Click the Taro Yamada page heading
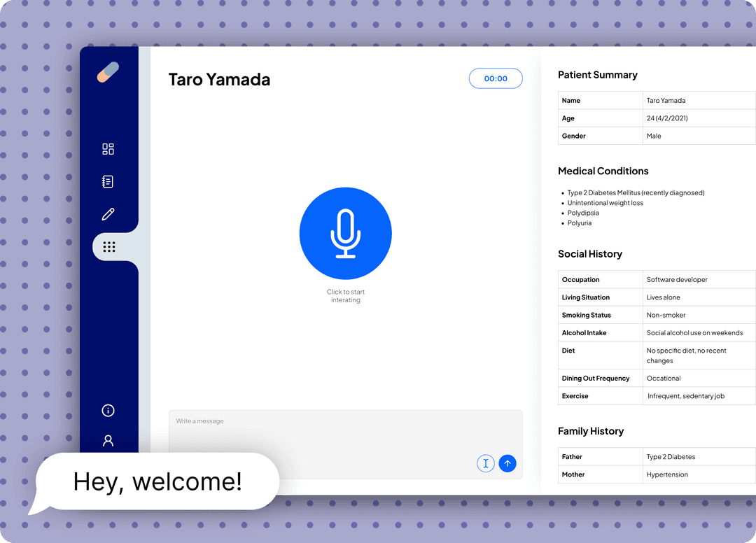This screenshot has height=543, width=756. pos(219,80)
